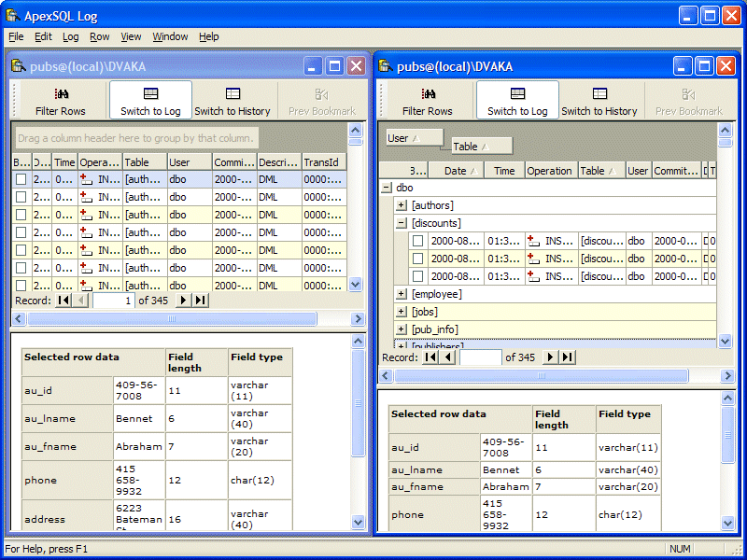The image size is (747, 560).
Task: Check bookmark box of first left grid row
Action: point(21,179)
